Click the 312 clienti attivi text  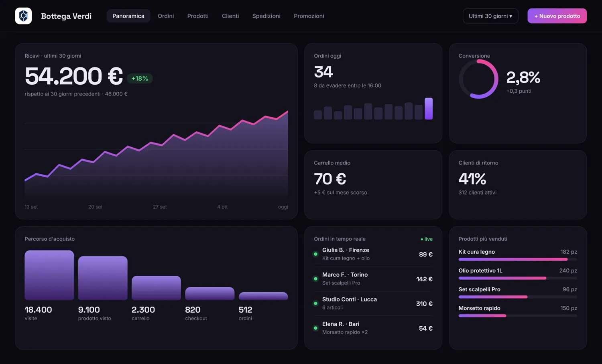[478, 193]
